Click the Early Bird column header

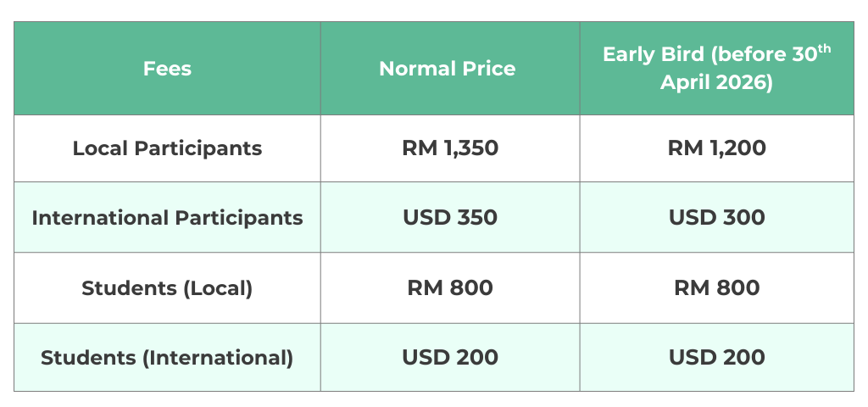click(x=716, y=69)
